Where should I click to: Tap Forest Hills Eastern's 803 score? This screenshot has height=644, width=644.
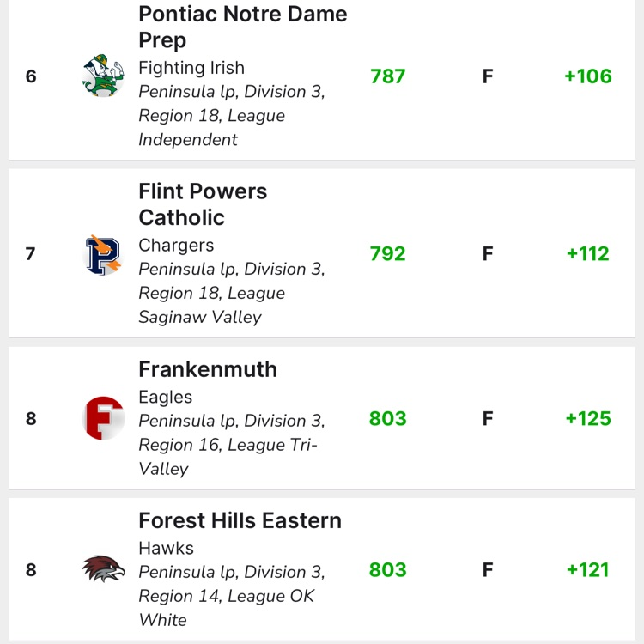coord(388,569)
